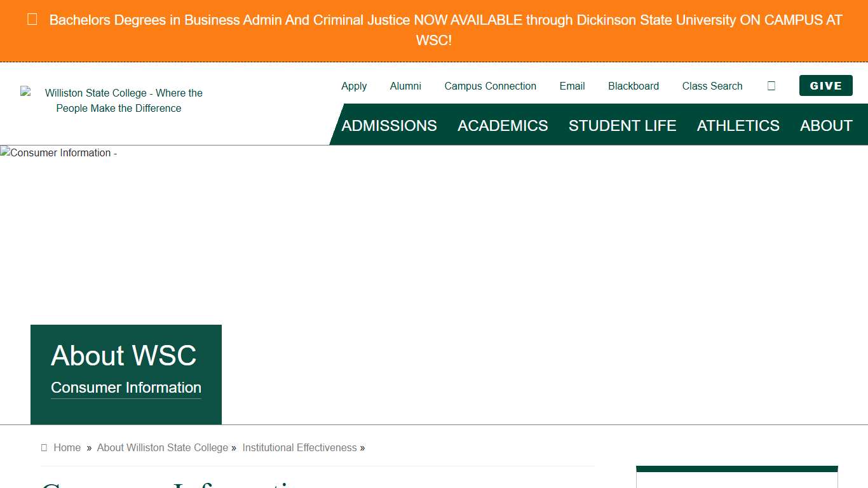Image resolution: width=868 pixels, height=488 pixels.
Task: Select the home icon in the breadcrumb
Action: [43, 447]
